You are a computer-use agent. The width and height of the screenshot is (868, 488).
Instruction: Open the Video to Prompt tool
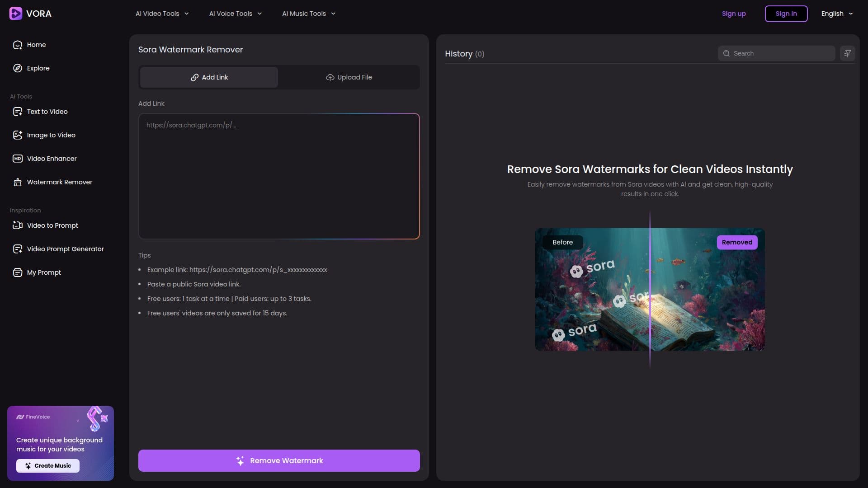(45, 225)
